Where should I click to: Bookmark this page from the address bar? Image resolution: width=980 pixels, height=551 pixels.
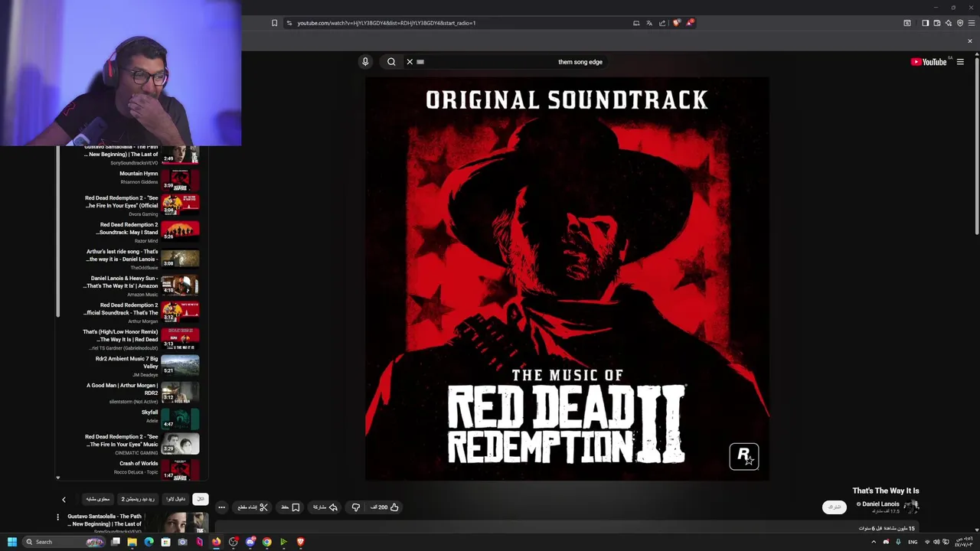tap(274, 23)
